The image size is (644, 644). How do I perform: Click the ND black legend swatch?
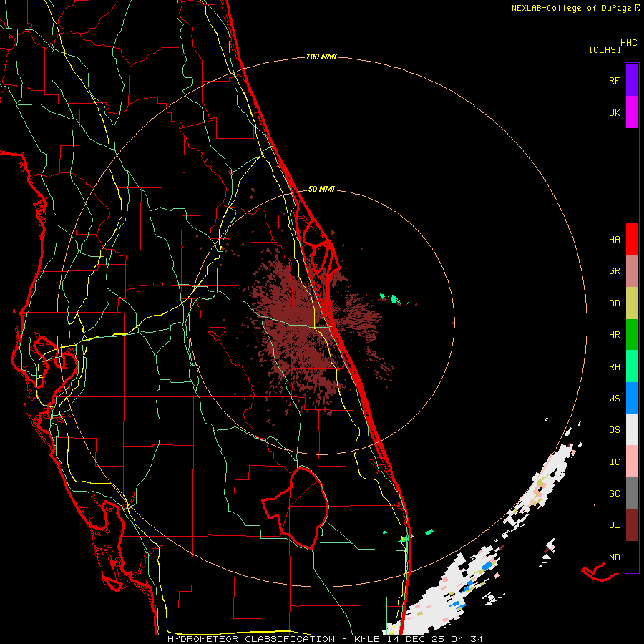pyautogui.click(x=632, y=557)
